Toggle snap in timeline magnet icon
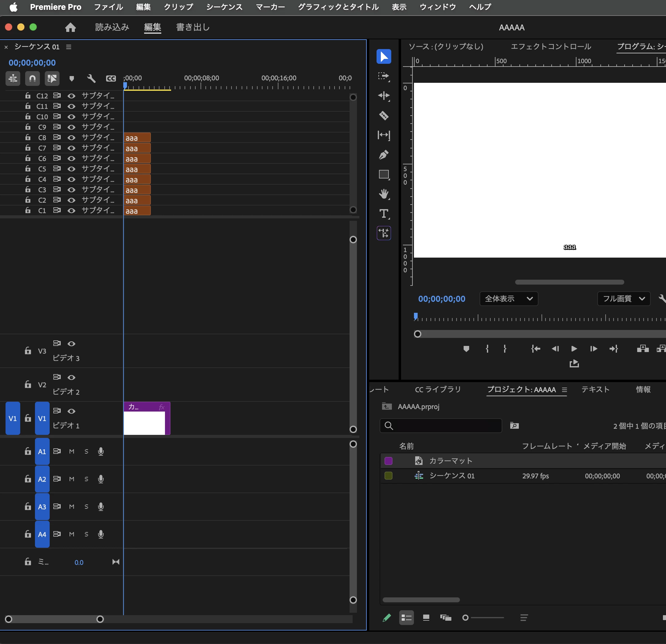This screenshot has width=666, height=644. pyautogui.click(x=32, y=79)
